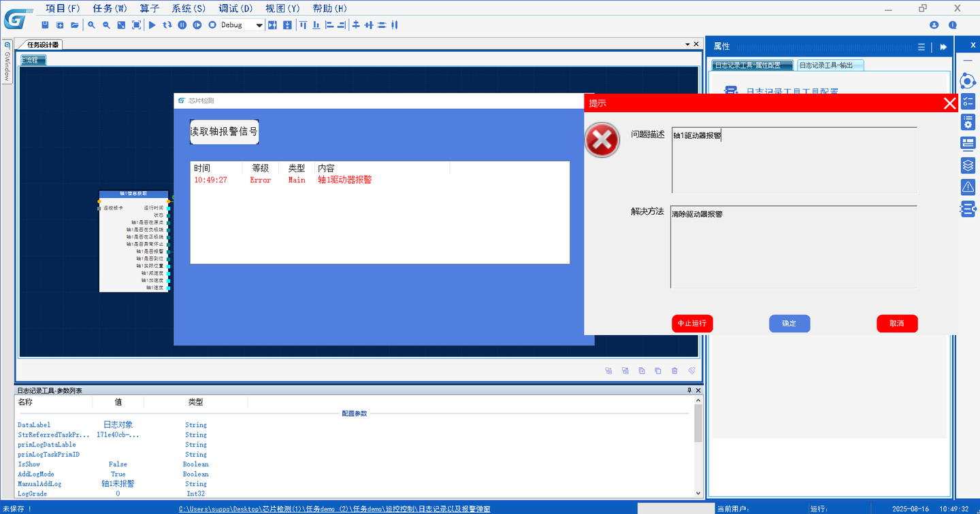The width and height of the screenshot is (980, 514).
Task: Close the red 提示 dialog
Action: pos(950,103)
